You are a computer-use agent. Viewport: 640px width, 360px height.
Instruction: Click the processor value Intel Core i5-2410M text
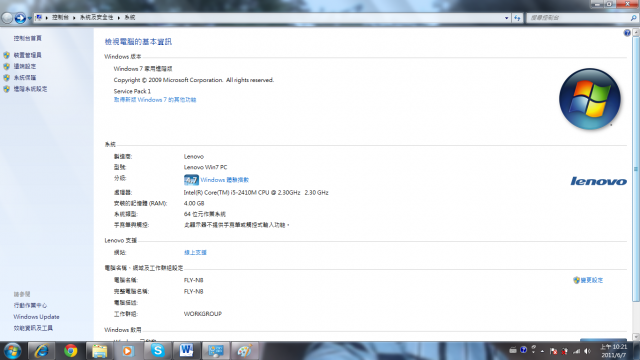click(256, 192)
